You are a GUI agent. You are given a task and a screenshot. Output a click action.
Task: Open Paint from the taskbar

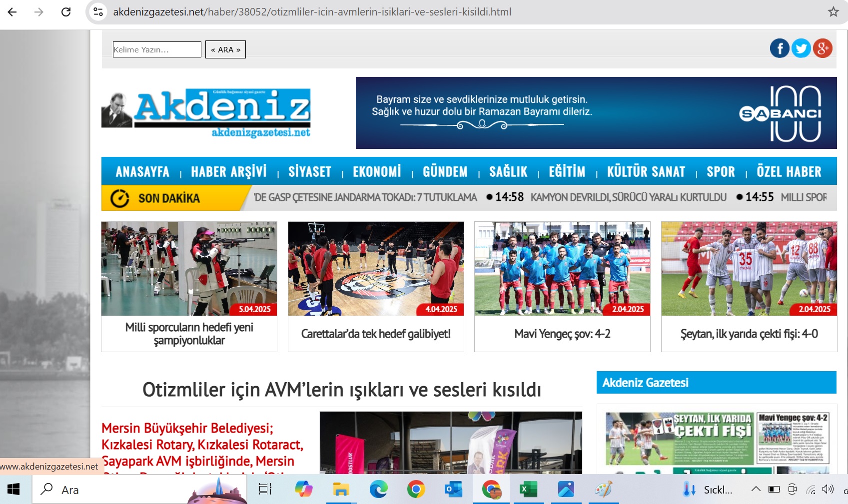tap(603, 490)
